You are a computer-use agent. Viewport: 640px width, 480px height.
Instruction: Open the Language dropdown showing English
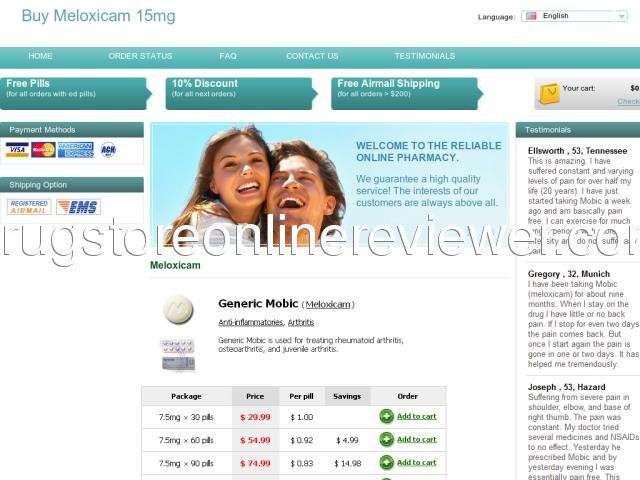click(574, 16)
